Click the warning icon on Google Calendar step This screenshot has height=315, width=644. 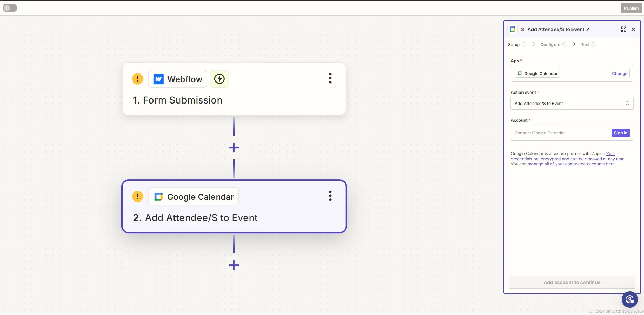(138, 196)
